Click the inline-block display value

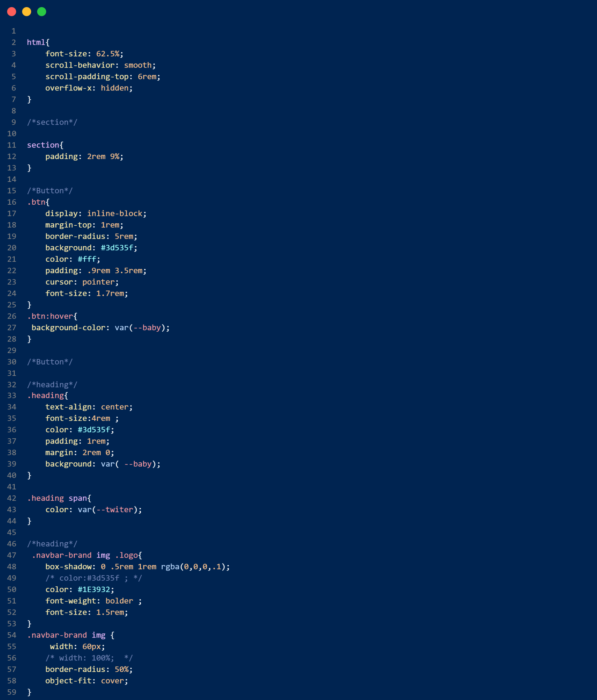click(115, 214)
